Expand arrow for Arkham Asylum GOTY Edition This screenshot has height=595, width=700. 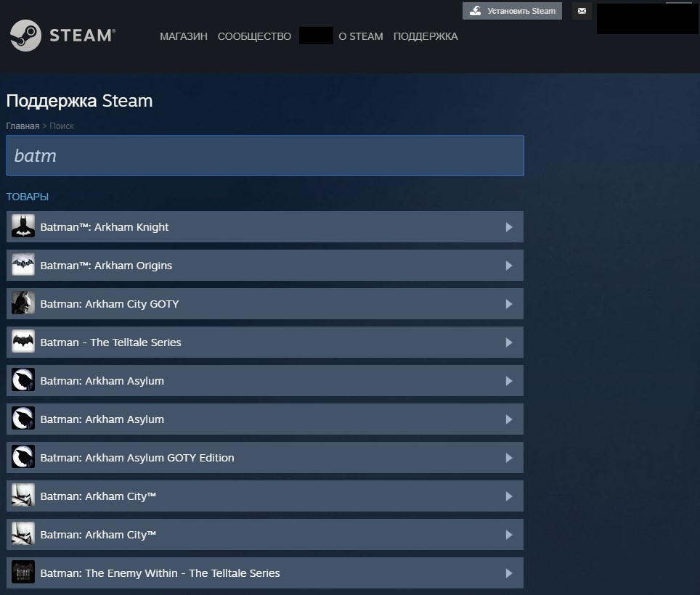509,458
